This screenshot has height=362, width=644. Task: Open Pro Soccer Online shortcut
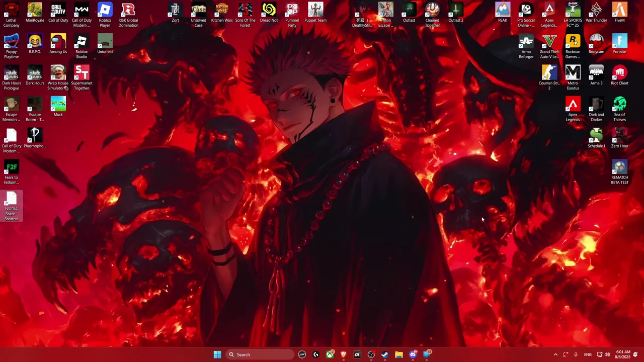click(526, 15)
